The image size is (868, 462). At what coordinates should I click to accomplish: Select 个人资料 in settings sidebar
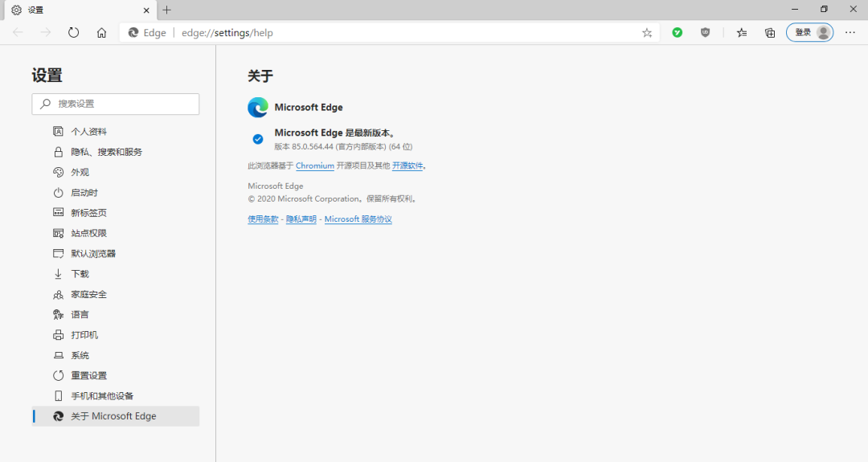click(x=88, y=132)
